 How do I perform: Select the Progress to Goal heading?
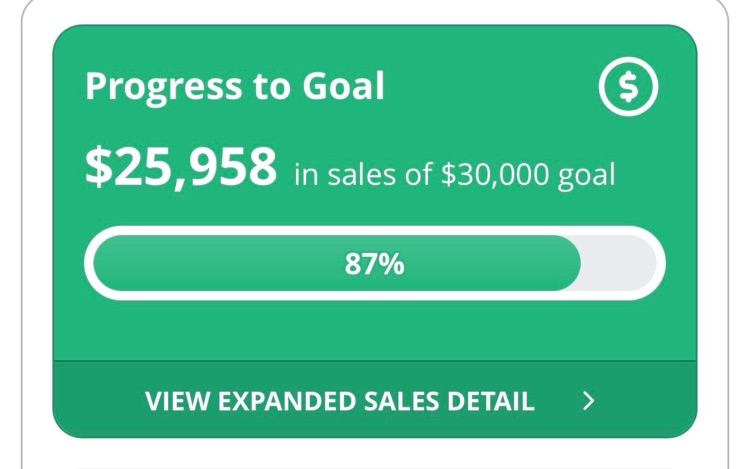point(235,86)
